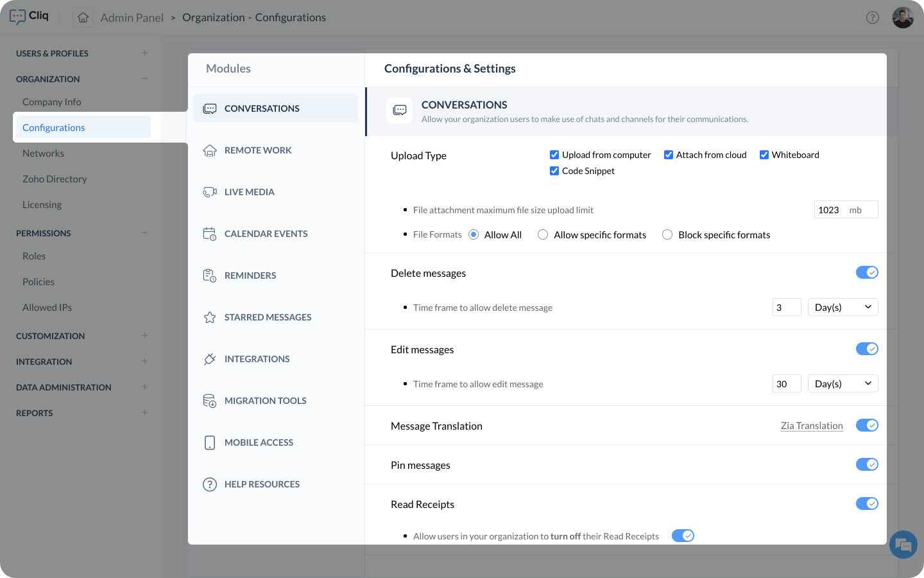The height and width of the screenshot is (578, 924).
Task: Click the Starred Messages star icon
Action: click(210, 317)
